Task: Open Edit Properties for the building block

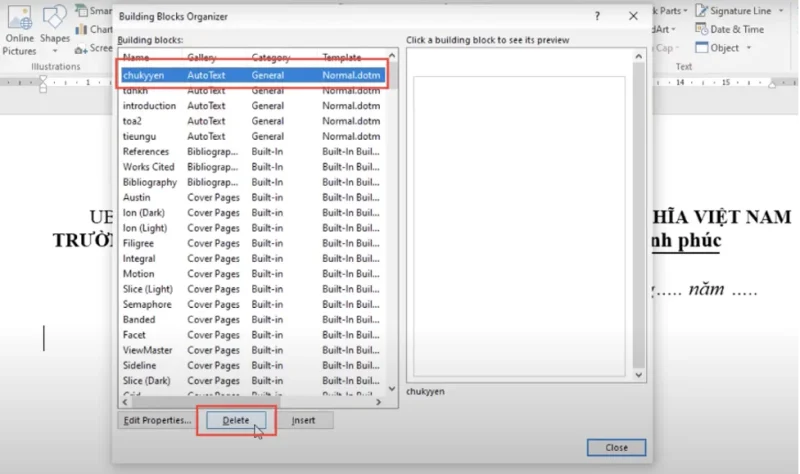Action: click(157, 420)
